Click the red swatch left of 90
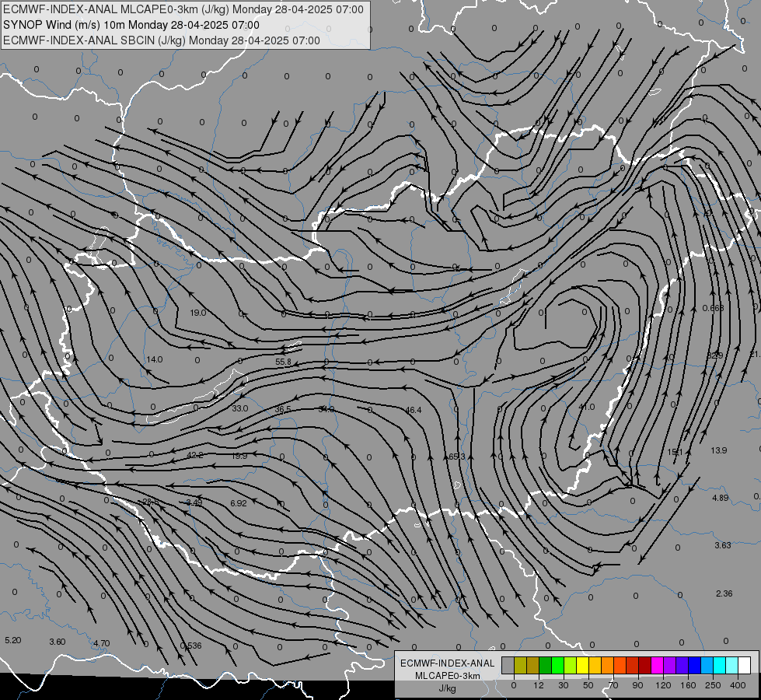Image resolution: width=761 pixels, height=700 pixels. [x=633, y=665]
